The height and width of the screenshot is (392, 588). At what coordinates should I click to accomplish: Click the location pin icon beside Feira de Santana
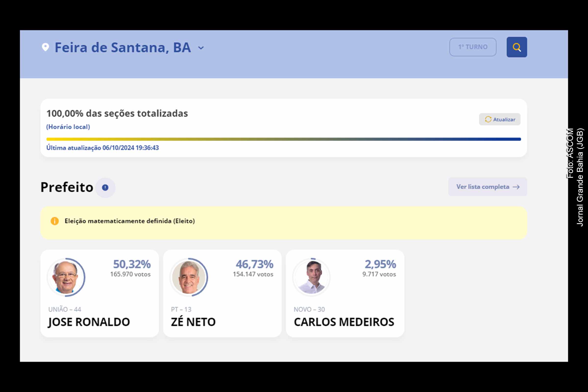[45, 47]
